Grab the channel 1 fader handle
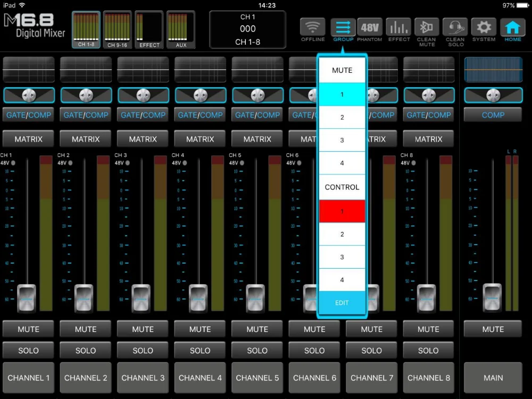This screenshot has height=399, width=532. tap(27, 298)
